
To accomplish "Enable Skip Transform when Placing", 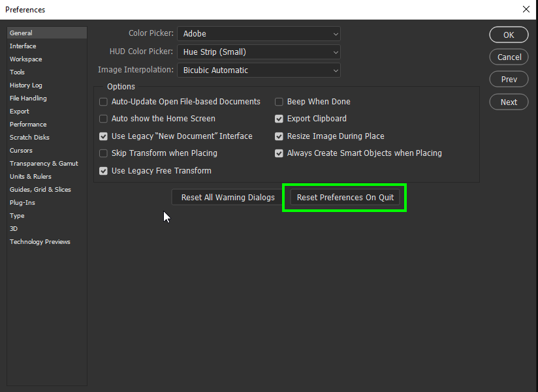I will (103, 153).
